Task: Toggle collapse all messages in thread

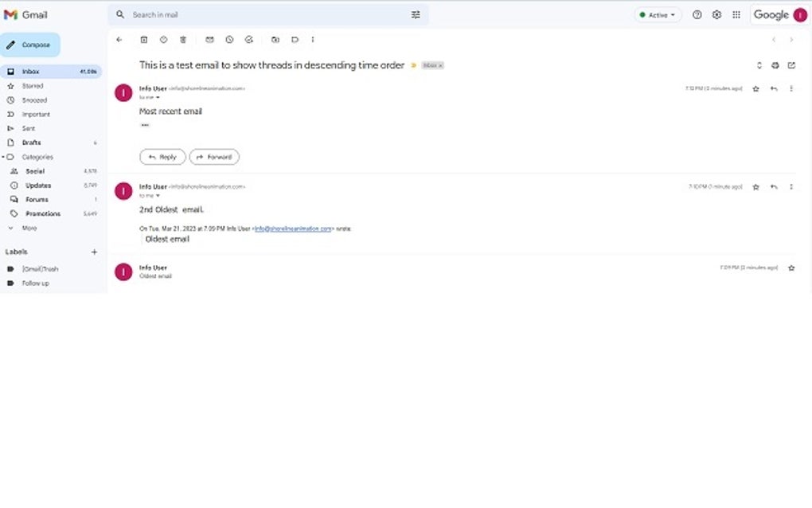Action: tap(759, 65)
